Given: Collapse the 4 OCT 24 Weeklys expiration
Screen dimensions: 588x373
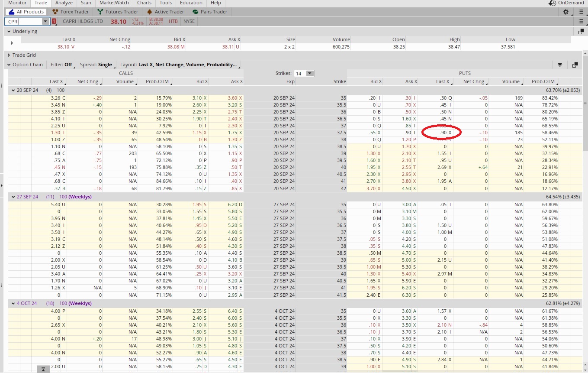Looking at the screenshot, I should pos(13,303).
